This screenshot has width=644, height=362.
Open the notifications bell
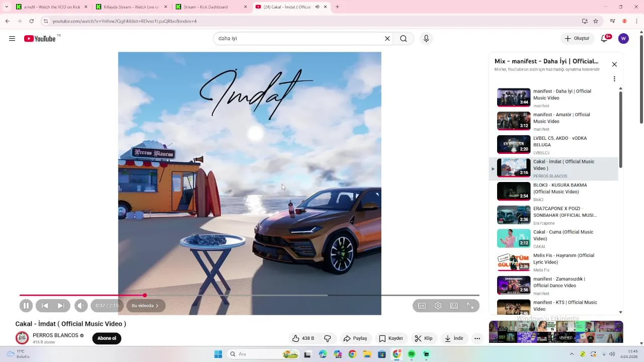(x=605, y=39)
